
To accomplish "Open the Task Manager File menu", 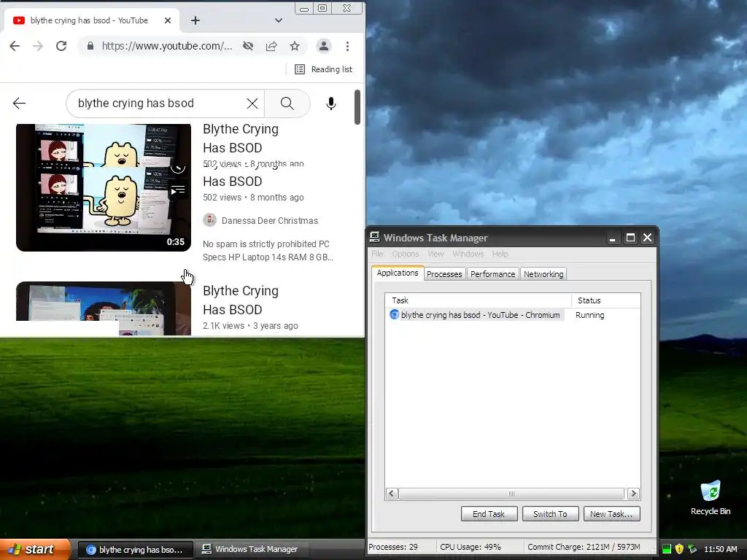I will (x=377, y=254).
